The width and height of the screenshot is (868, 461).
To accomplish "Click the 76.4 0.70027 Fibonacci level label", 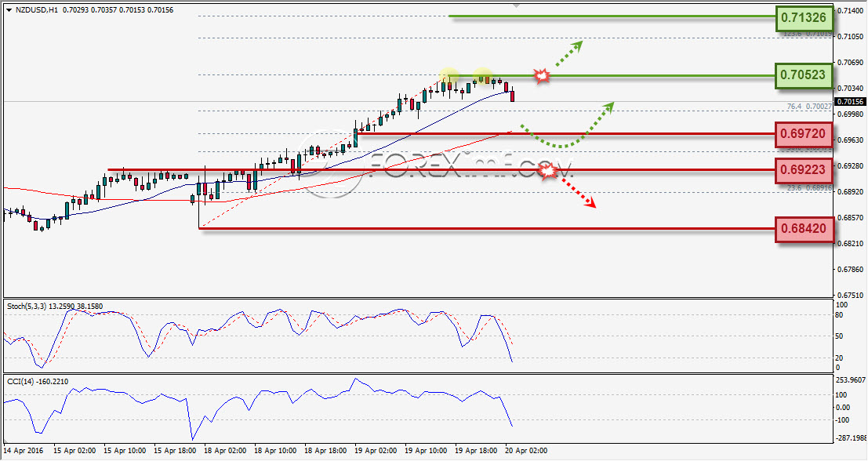I will (808, 107).
